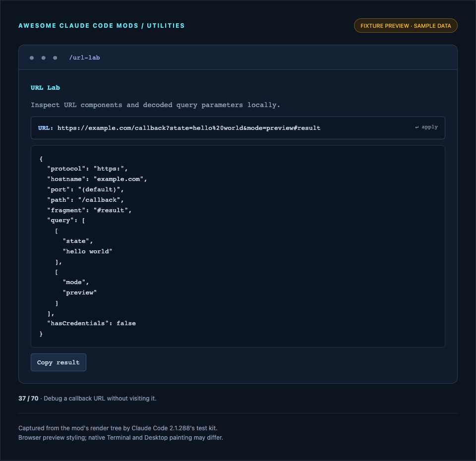Select the "path": "/callback" line
The height and width of the screenshot is (461, 476).
(x=85, y=200)
